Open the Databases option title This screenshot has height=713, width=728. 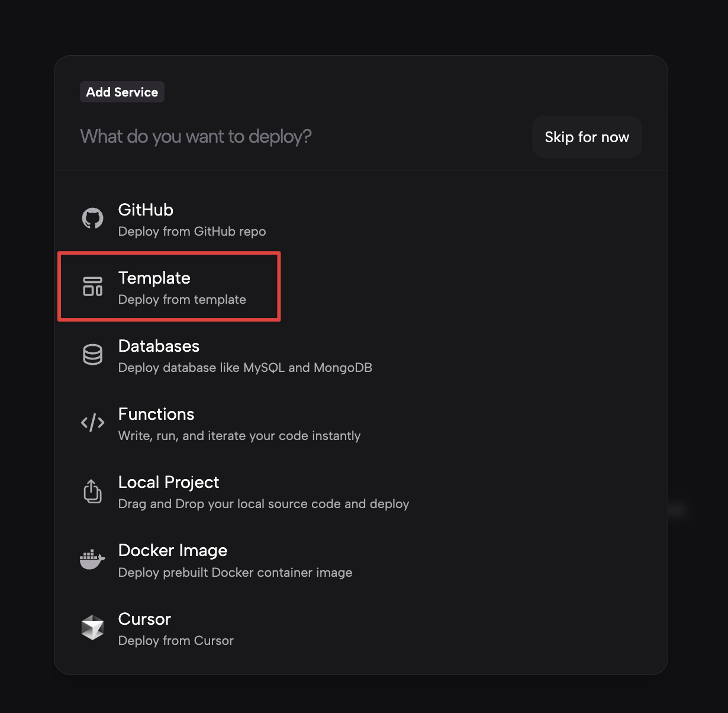[159, 346]
